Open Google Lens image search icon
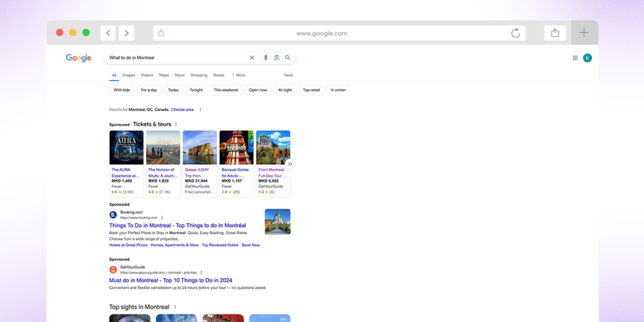This screenshot has width=644, height=322. point(277,58)
